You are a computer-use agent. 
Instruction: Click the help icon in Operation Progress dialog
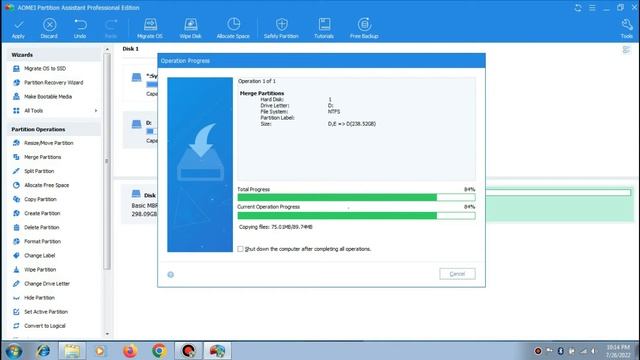(x=171, y=275)
